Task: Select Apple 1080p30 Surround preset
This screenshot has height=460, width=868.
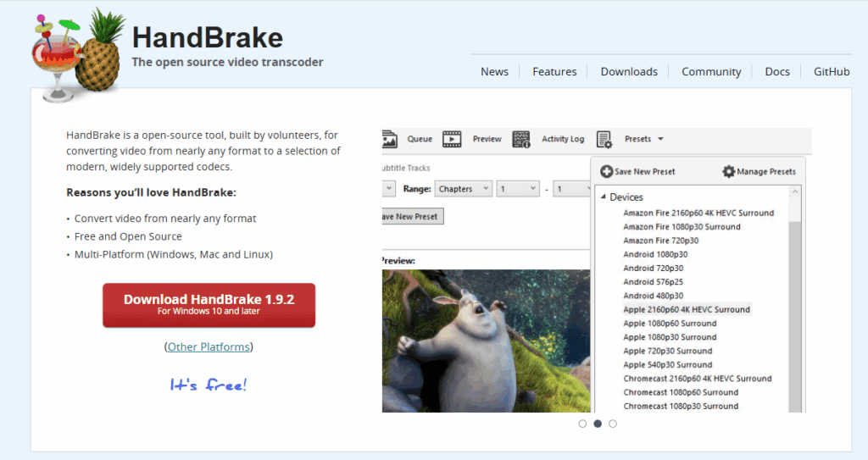Action: pos(670,337)
